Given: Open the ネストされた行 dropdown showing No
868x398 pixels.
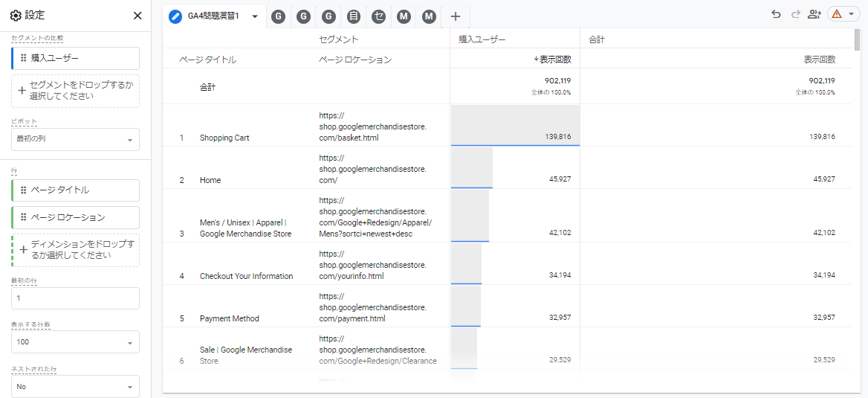Looking at the screenshot, I should 75,386.
